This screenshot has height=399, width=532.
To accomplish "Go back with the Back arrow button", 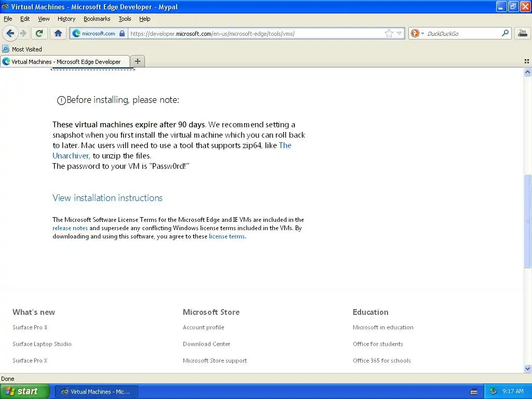I will (10, 33).
